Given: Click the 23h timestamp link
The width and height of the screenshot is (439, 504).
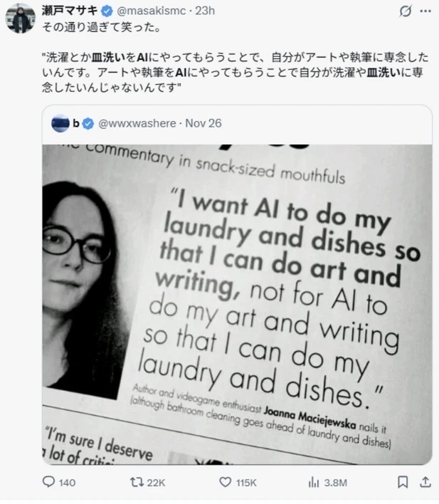Looking at the screenshot, I should 205,11.
